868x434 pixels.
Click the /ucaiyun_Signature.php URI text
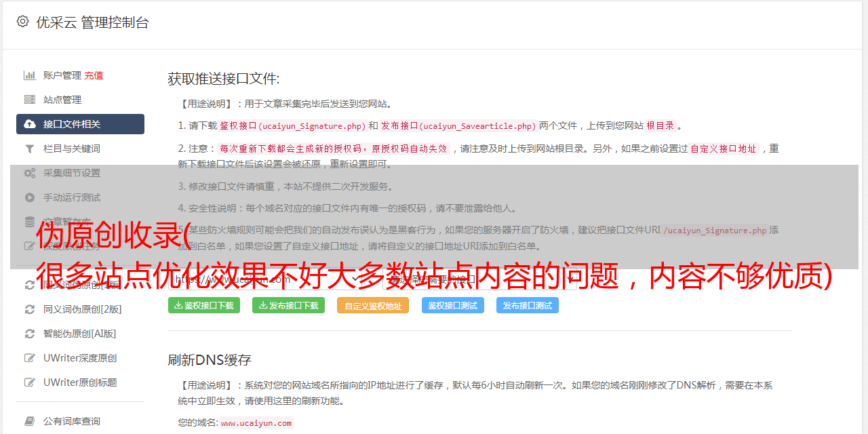(714, 230)
